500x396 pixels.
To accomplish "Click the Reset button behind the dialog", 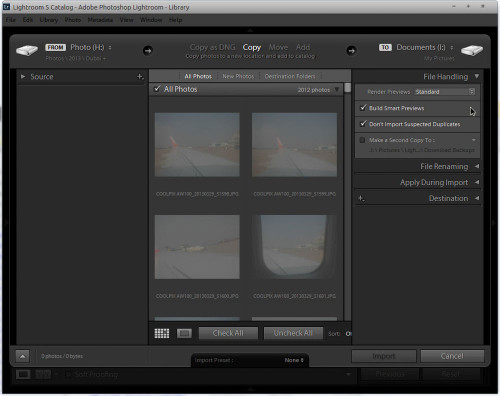I will 450,374.
